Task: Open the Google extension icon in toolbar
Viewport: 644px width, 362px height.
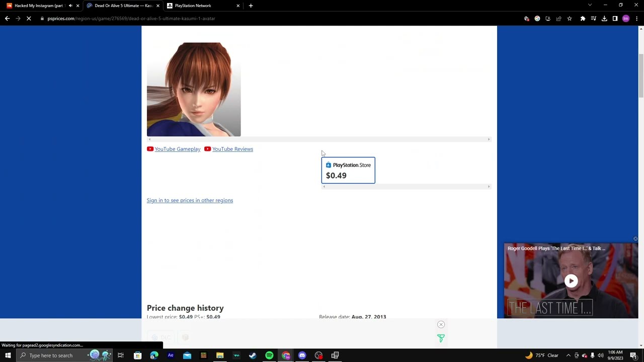Action: 537,19
